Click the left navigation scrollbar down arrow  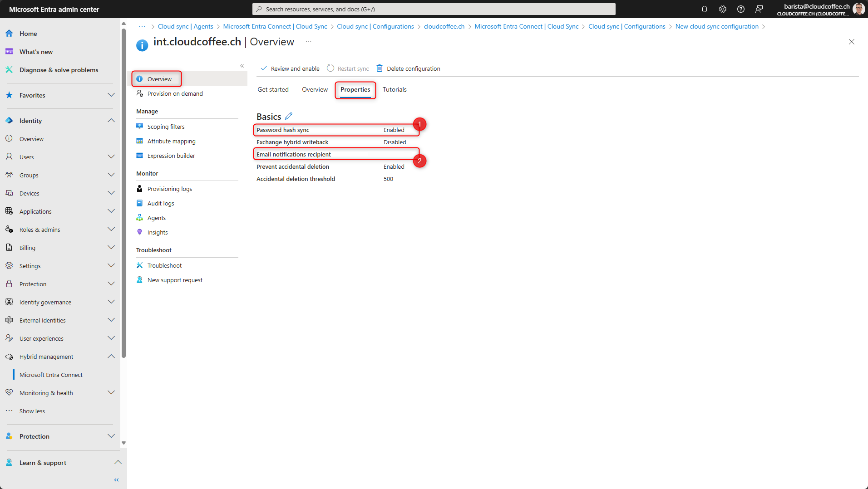coord(123,443)
